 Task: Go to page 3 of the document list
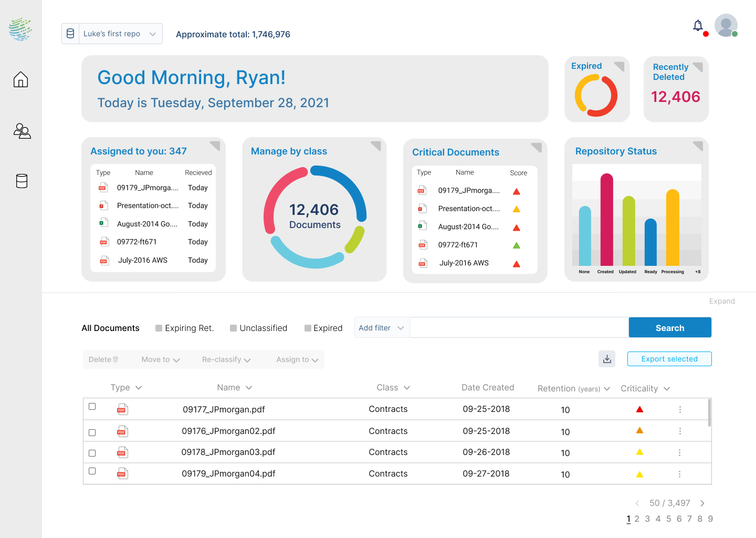coord(647,519)
